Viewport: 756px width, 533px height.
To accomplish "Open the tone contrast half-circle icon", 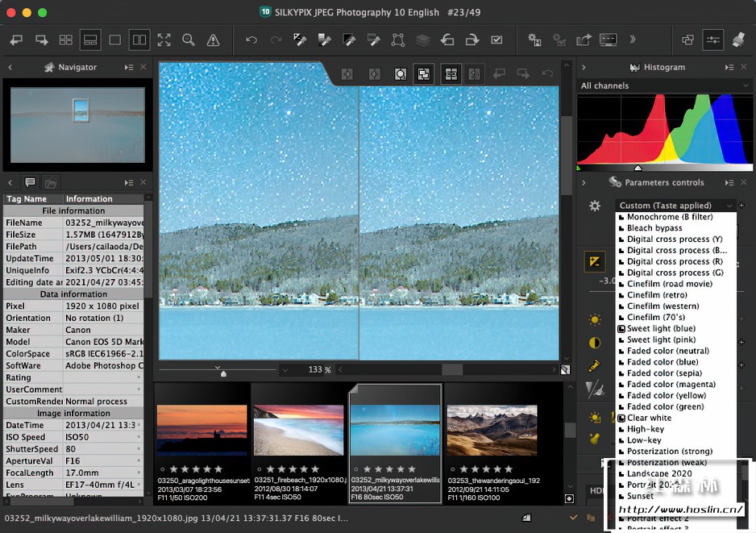I will pos(595,343).
